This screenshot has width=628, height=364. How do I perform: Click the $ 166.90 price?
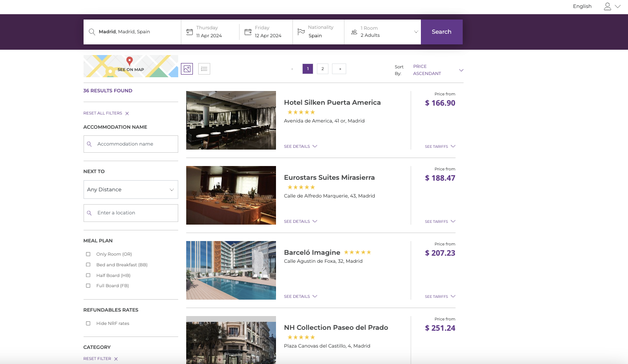pyautogui.click(x=440, y=103)
